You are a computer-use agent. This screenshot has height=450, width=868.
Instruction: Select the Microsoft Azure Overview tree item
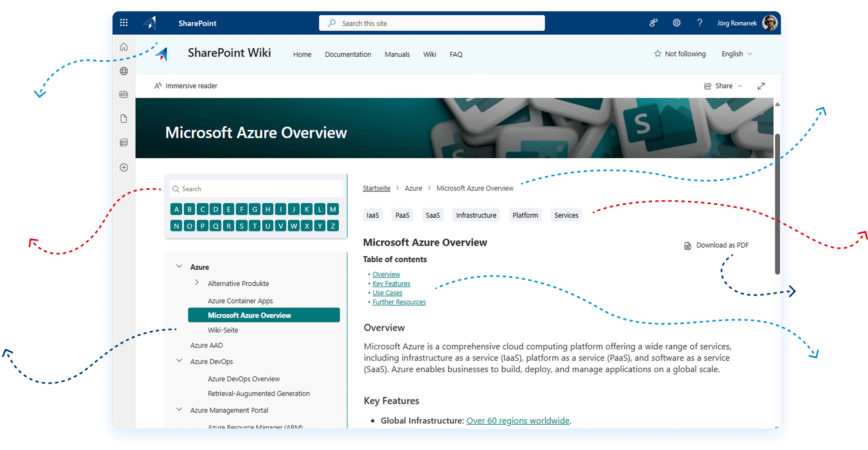(264, 315)
